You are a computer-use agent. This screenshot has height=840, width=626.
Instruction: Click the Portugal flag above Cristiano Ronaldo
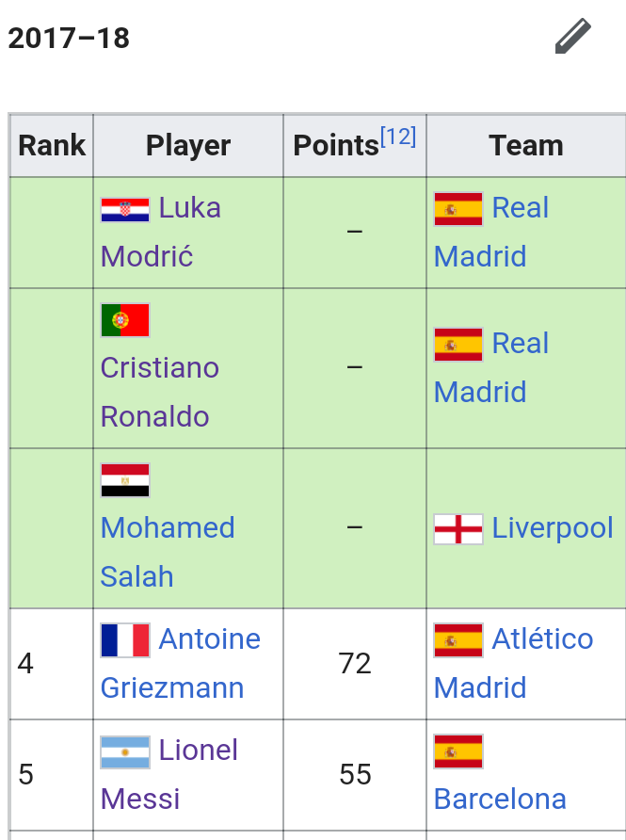[x=125, y=320]
